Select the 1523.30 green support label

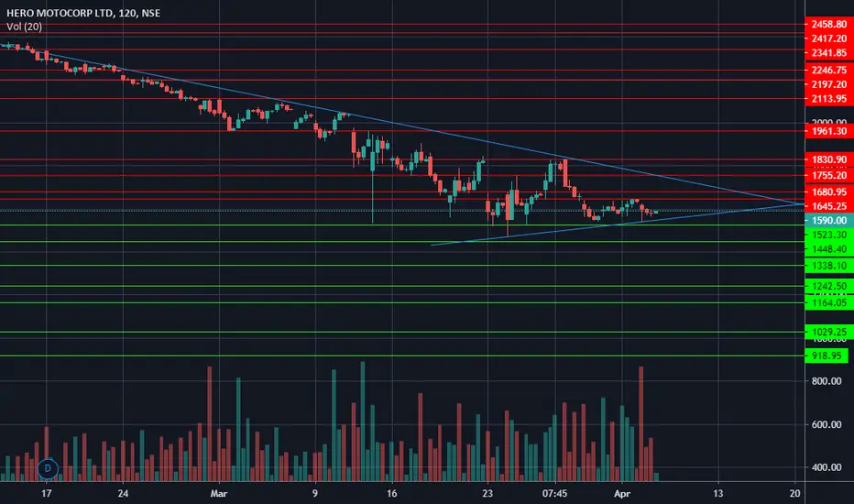coord(829,235)
